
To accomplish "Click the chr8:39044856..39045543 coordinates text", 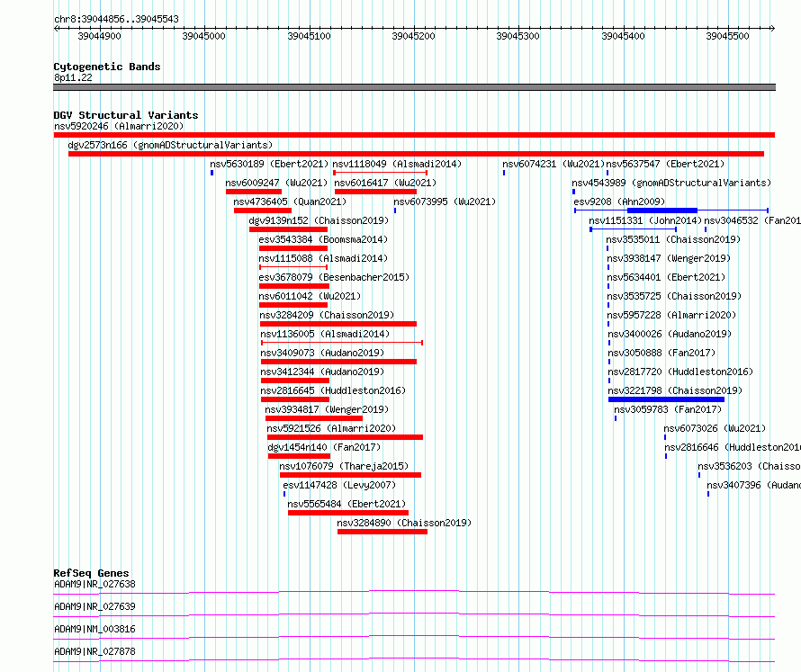I will point(116,20).
